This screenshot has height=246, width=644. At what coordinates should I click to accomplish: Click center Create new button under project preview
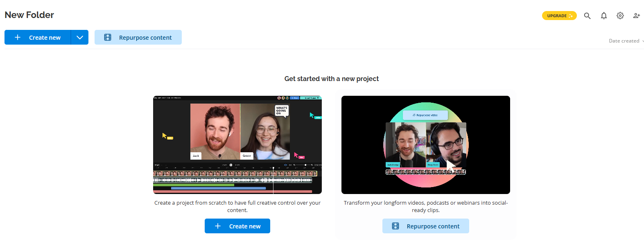tap(237, 226)
